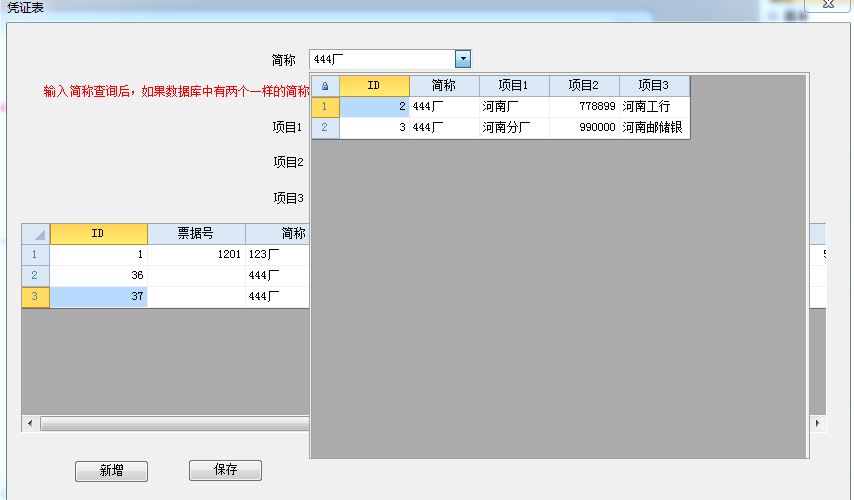Click the 778899 cell

click(584, 107)
